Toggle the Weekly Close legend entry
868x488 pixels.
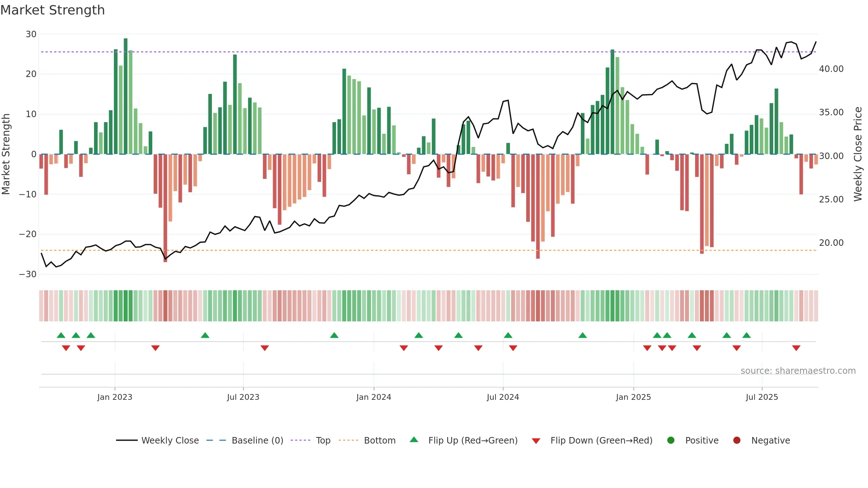coord(157,440)
